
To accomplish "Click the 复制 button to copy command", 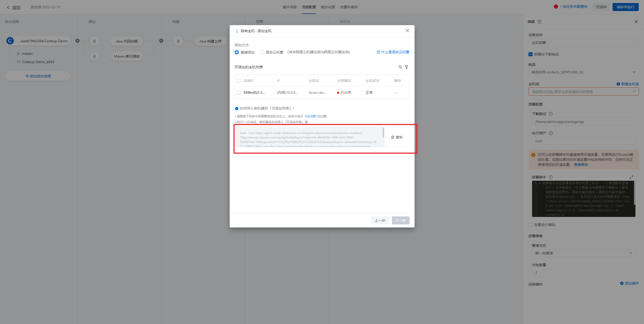I will (x=397, y=137).
